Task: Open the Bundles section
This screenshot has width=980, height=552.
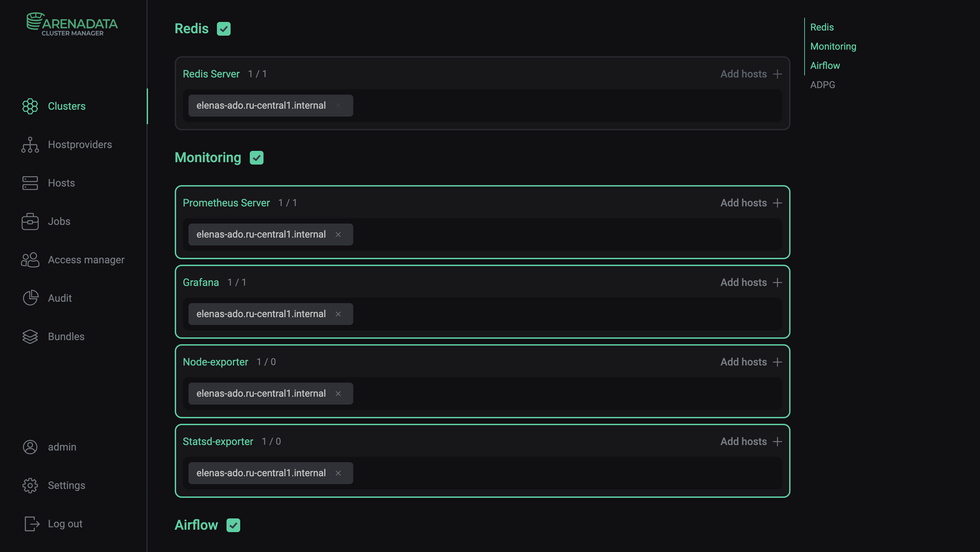Action: [66, 337]
